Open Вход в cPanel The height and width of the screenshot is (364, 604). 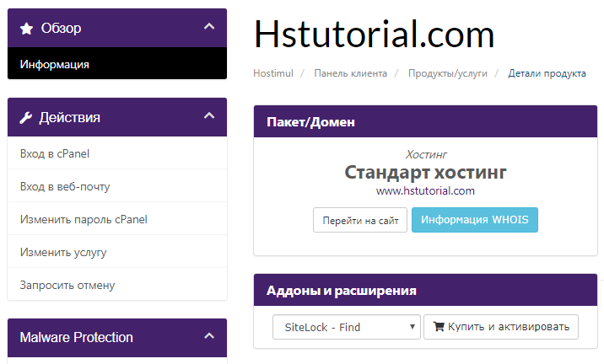click(55, 154)
